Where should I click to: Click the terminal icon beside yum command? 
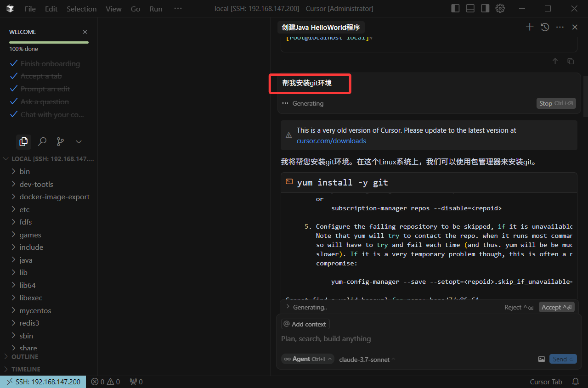[289, 182]
